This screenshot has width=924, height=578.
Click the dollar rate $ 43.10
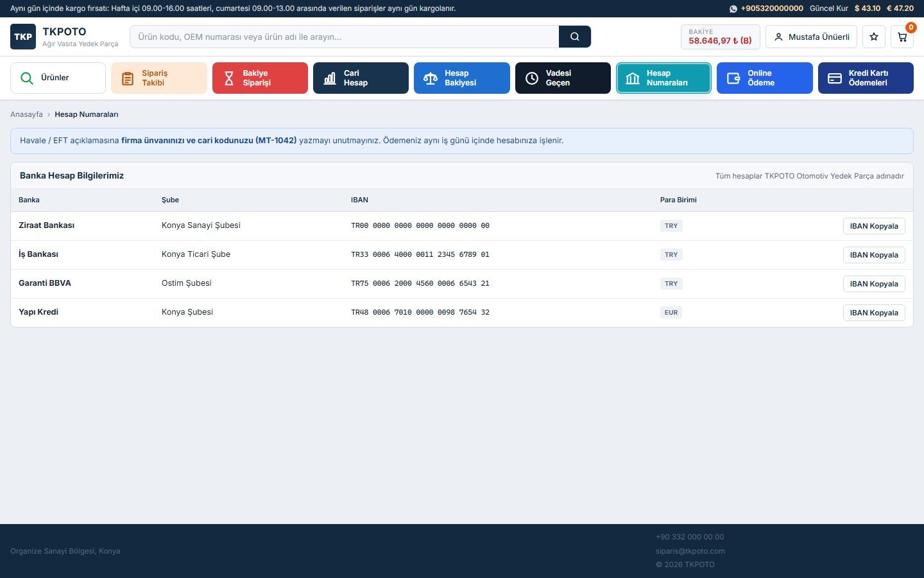tap(868, 8)
